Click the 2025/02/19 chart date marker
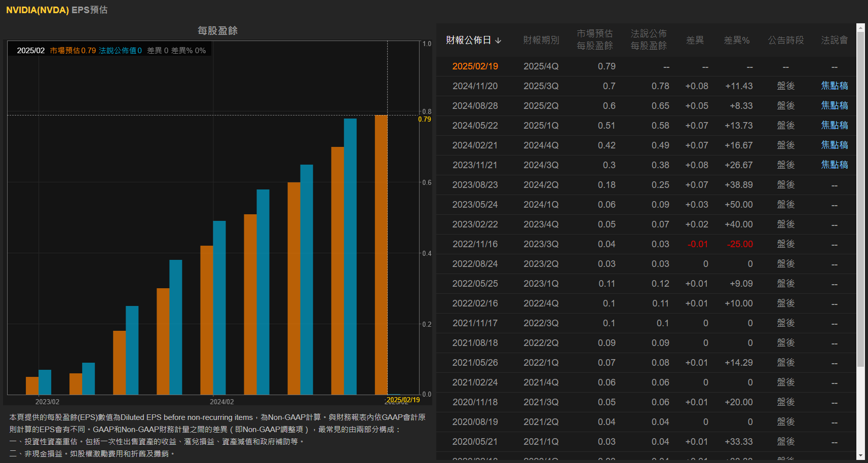 pyautogui.click(x=403, y=400)
